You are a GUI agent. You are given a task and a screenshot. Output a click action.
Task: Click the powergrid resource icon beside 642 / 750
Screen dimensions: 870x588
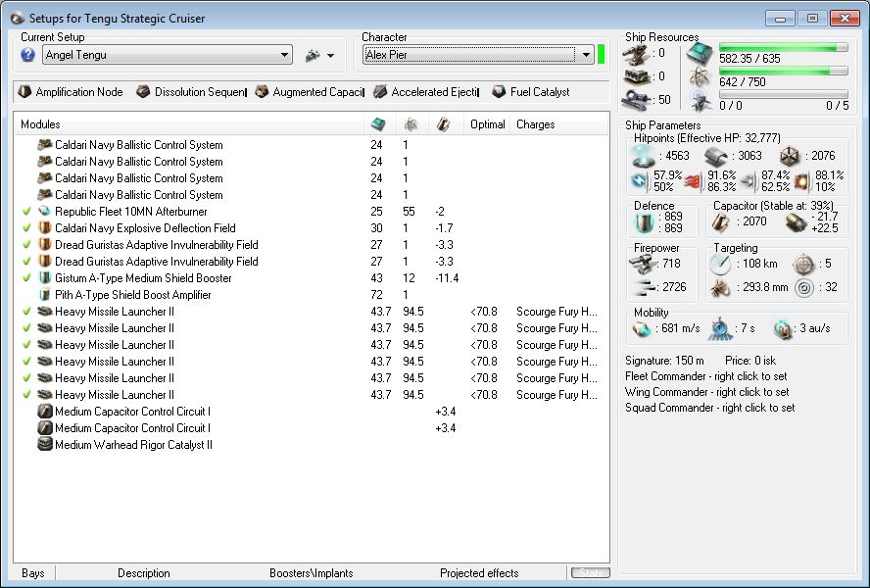701,76
